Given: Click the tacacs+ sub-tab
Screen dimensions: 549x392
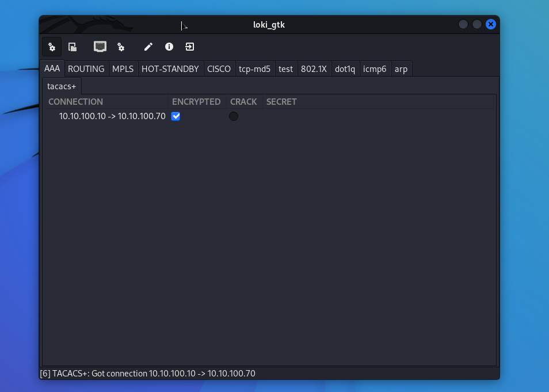Looking at the screenshot, I should [x=62, y=86].
